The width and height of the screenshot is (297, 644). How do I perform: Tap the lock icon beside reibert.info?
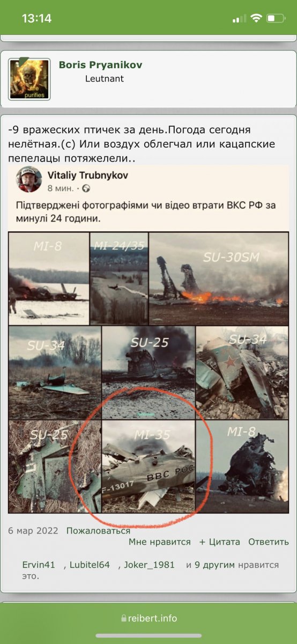(x=124, y=618)
